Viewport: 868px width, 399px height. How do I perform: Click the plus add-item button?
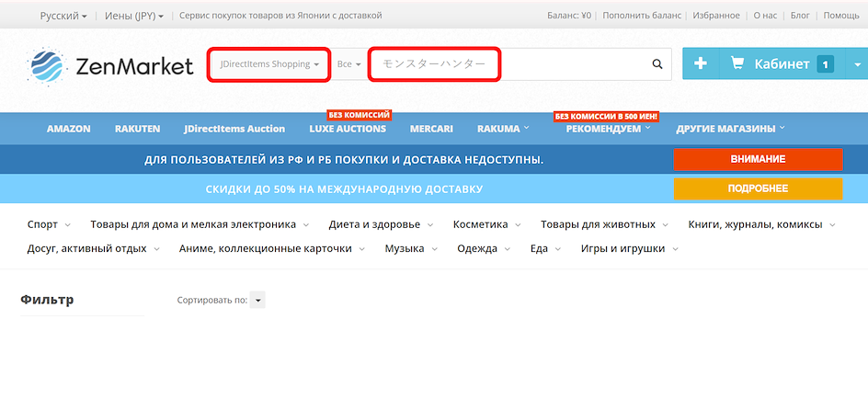(701, 64)
